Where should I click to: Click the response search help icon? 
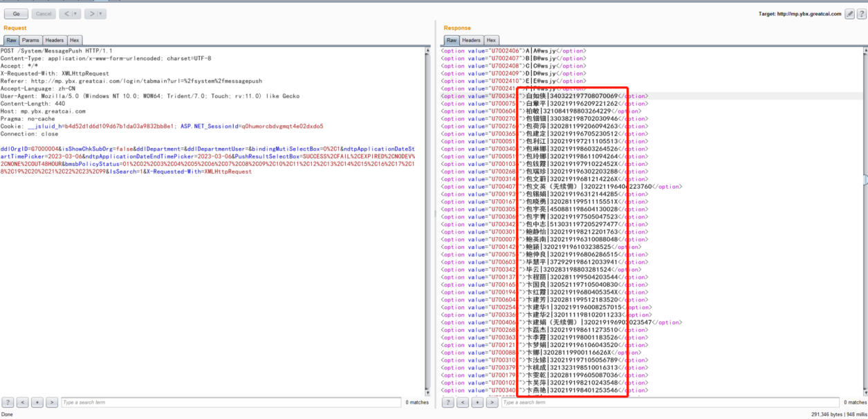pos(448,402)
